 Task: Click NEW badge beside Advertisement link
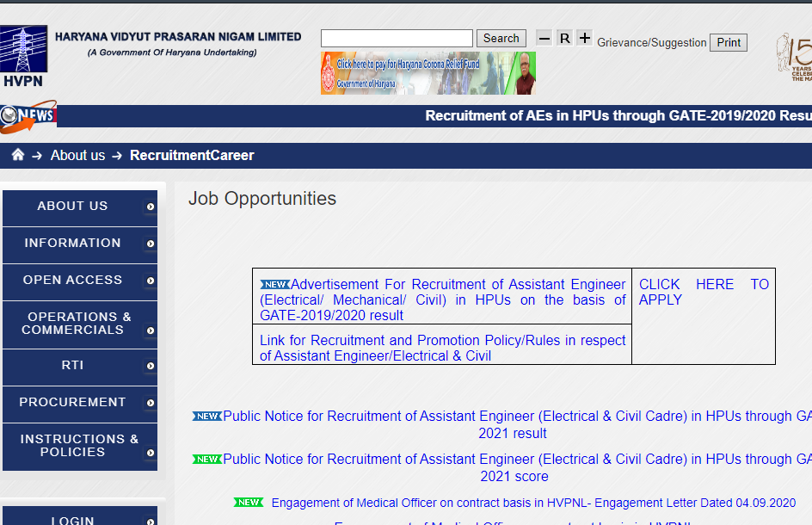pyautogui.click(x=275, y=285)
